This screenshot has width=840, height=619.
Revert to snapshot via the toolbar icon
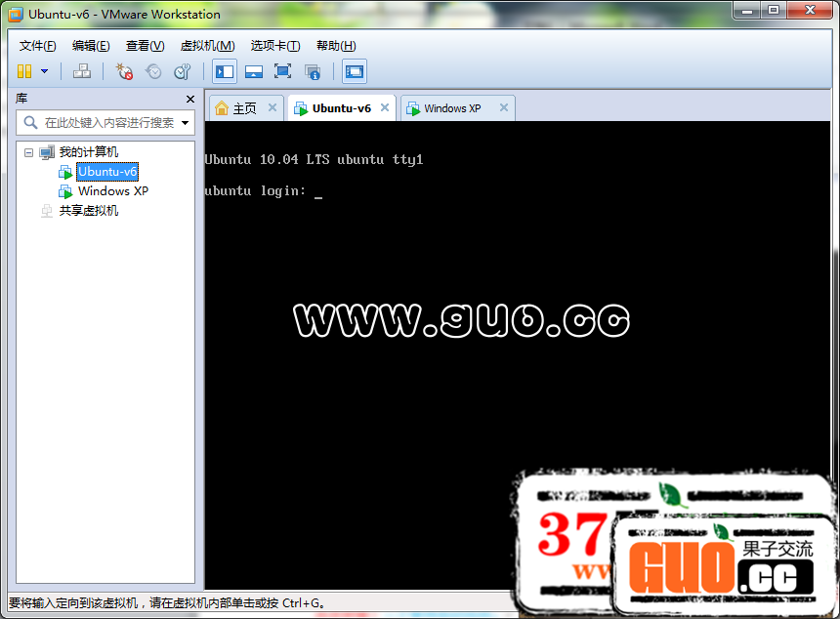tap(153, 71)
